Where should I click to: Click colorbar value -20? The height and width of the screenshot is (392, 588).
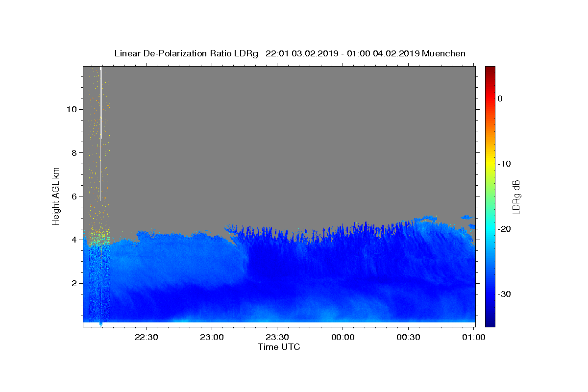[505, 229]
